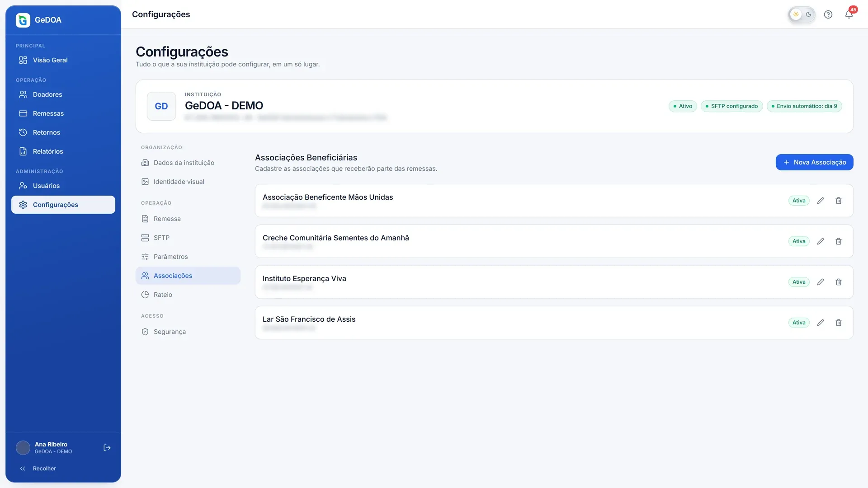Click the Nova Associação button
Screen dimensions: 868x488
[814, 162]
